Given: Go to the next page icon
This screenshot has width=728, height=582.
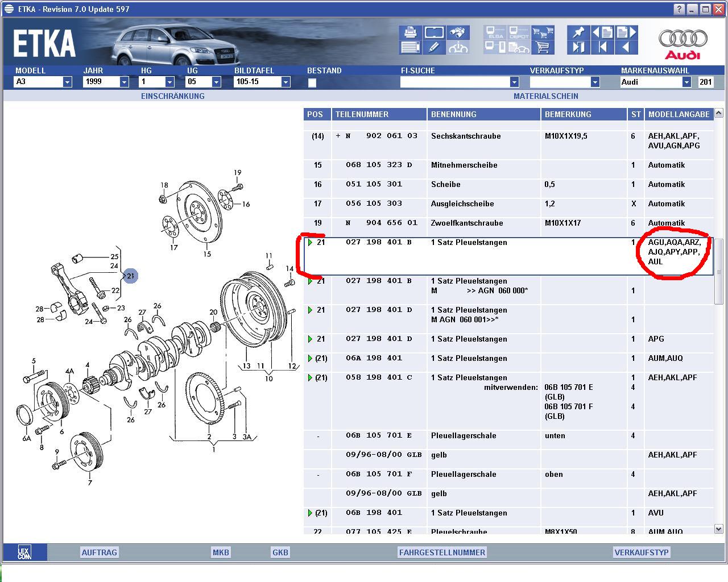Looking at the screenshot, I should pyautogui.click(x=626, y=32).
